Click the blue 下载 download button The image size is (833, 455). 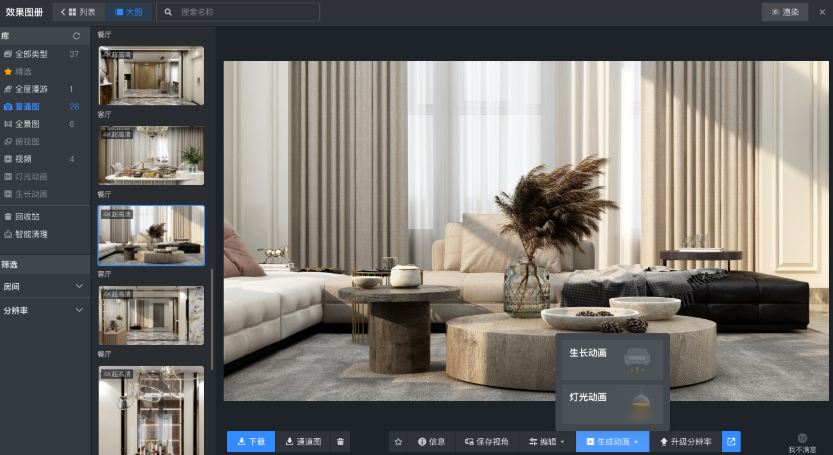pos(250,441)
